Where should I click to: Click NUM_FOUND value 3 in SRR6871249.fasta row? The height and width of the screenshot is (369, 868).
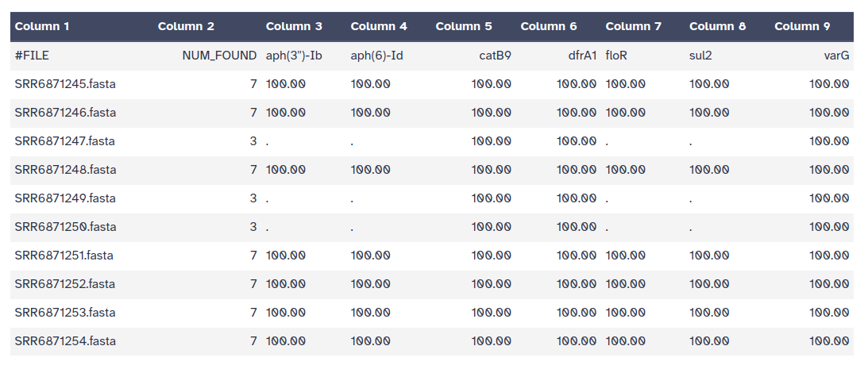[x=253, y=198]
